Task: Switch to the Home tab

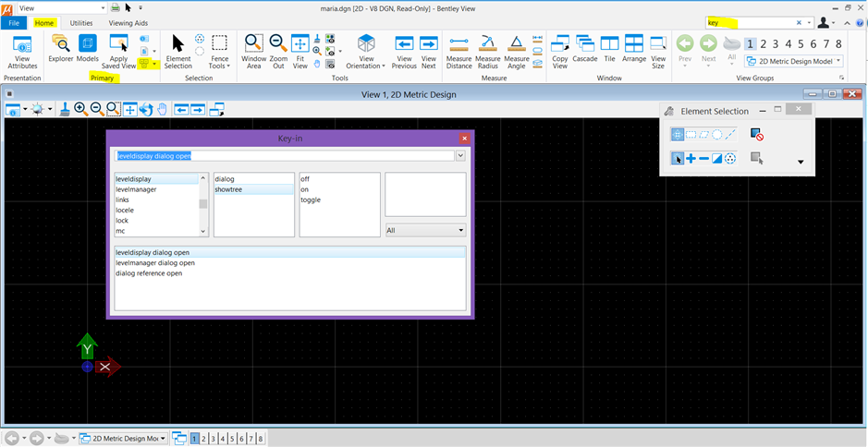Action: pyautogui.click(x=44, y=23)
